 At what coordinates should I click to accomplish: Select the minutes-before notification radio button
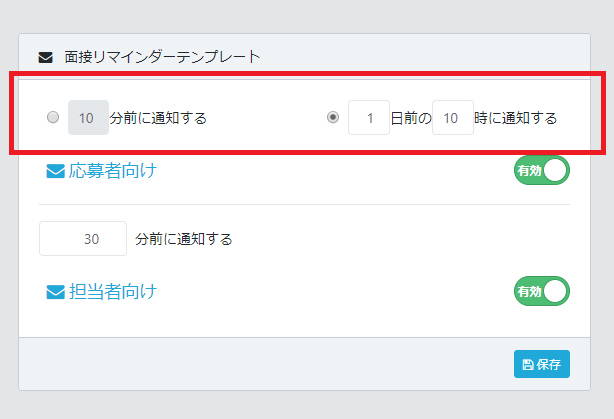click(53, 117)
